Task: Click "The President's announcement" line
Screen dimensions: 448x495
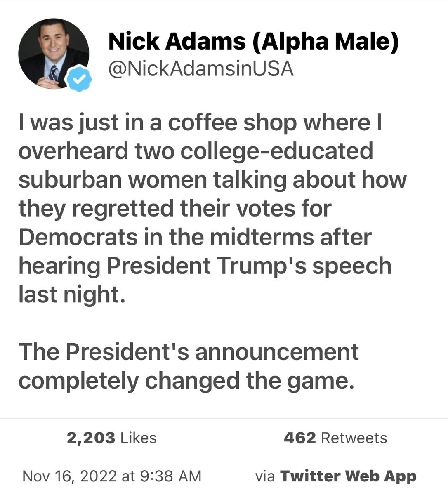Action: 189,351
